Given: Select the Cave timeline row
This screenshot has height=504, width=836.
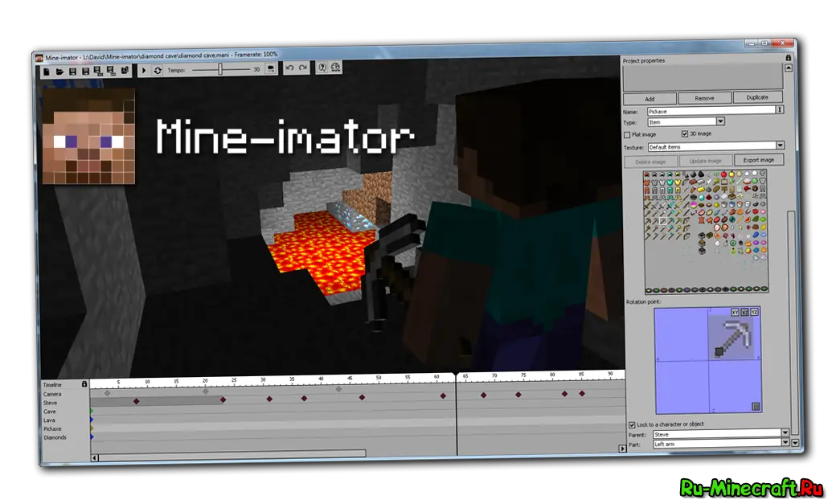Looking at the screenshot, I should (50, 412).
